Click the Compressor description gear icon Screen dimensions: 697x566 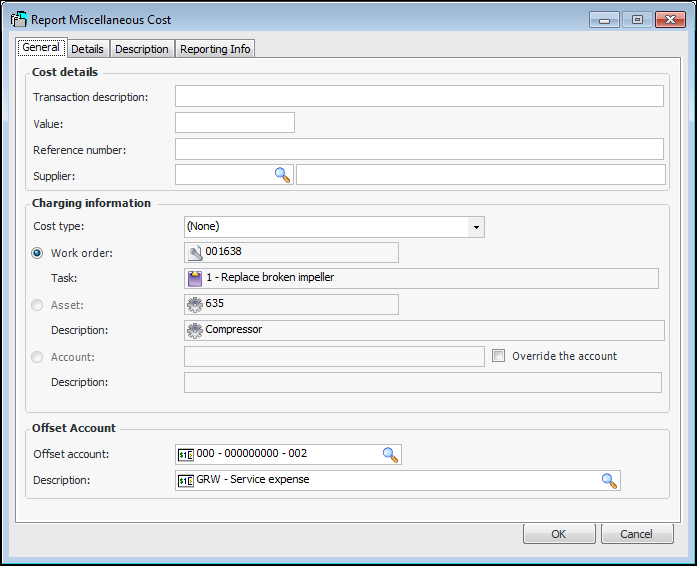coord(195,330)
